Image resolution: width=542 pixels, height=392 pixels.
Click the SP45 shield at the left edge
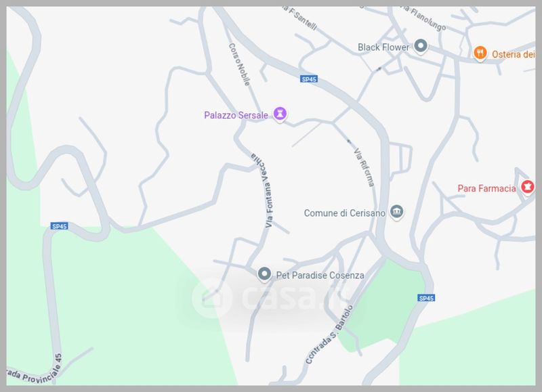point(60,226)
